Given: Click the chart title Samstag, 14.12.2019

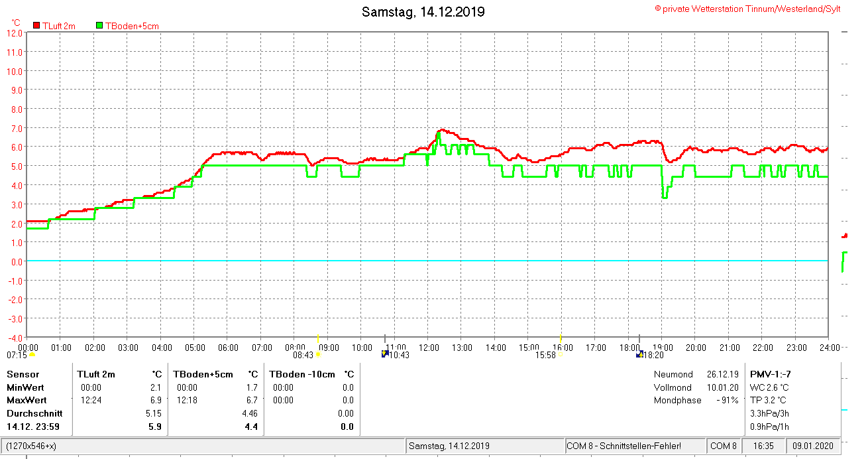Looking at the screenshot, I should point(423,12).
